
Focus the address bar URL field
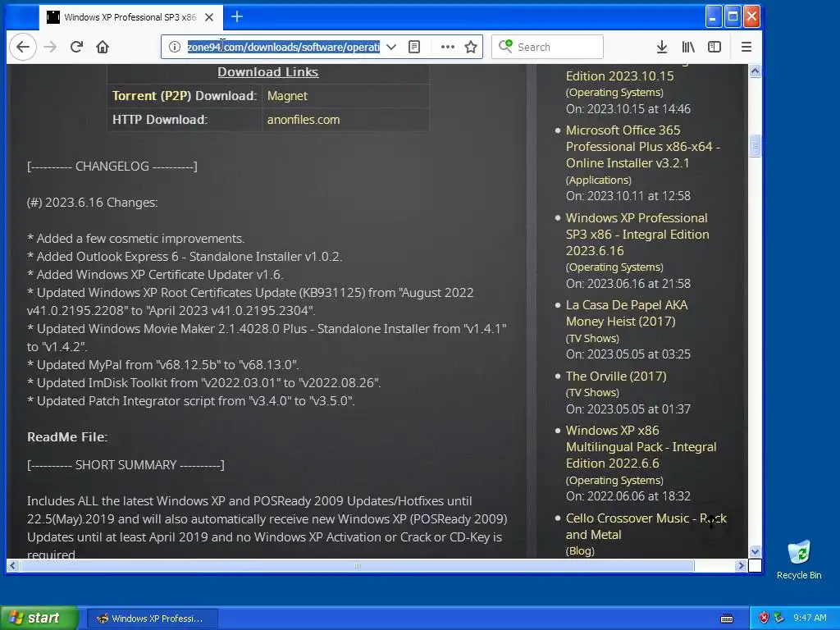pyautogui.click(x=283, y=47)
